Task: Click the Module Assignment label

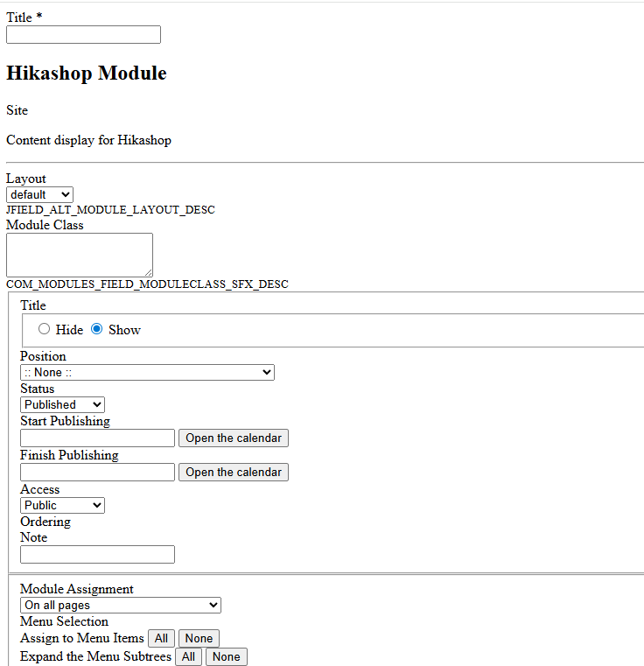Action: pos(77,589)
